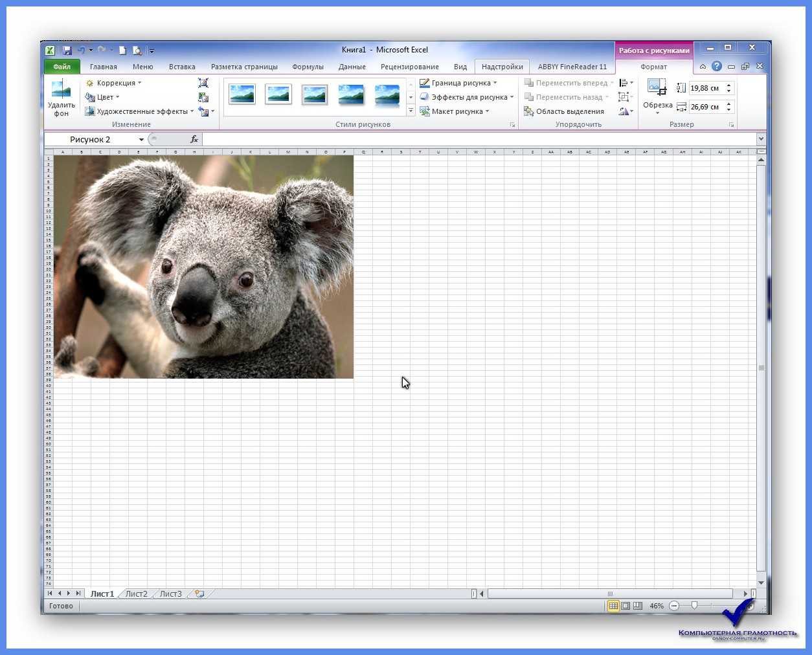The image size is (812, 655).
Task: Switch to the Главная tab
Action: click(104, 67)
